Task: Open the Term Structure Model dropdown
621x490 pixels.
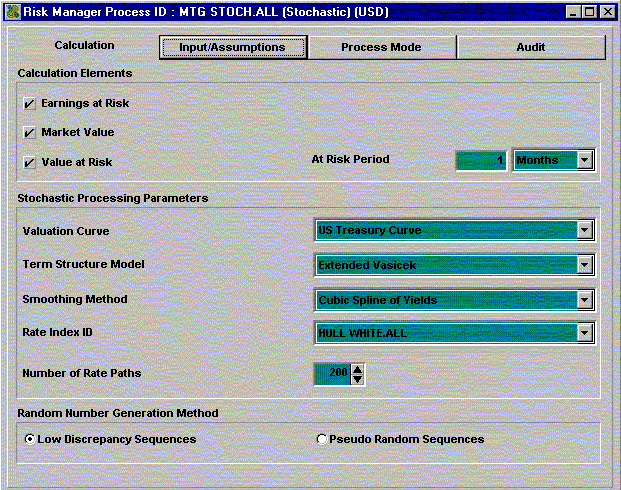Action: click(585, 265)
